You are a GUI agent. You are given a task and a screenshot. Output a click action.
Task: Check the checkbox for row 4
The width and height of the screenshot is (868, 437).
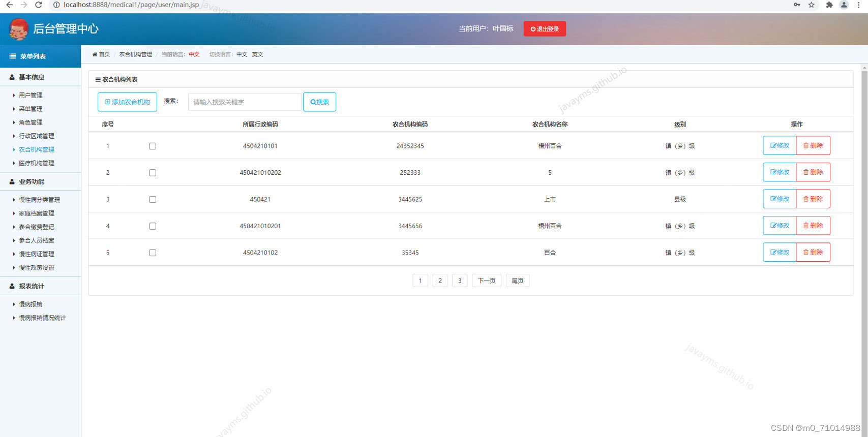(x=153, y=226)
